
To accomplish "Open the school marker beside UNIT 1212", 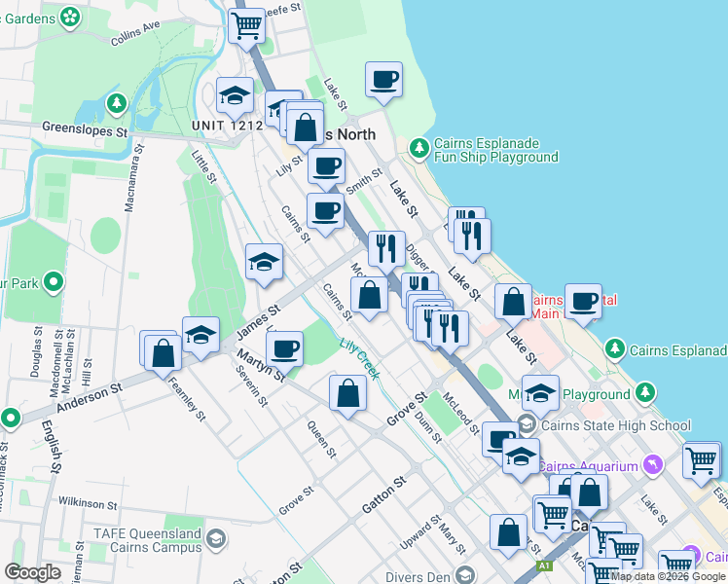I will click(235, 96).
